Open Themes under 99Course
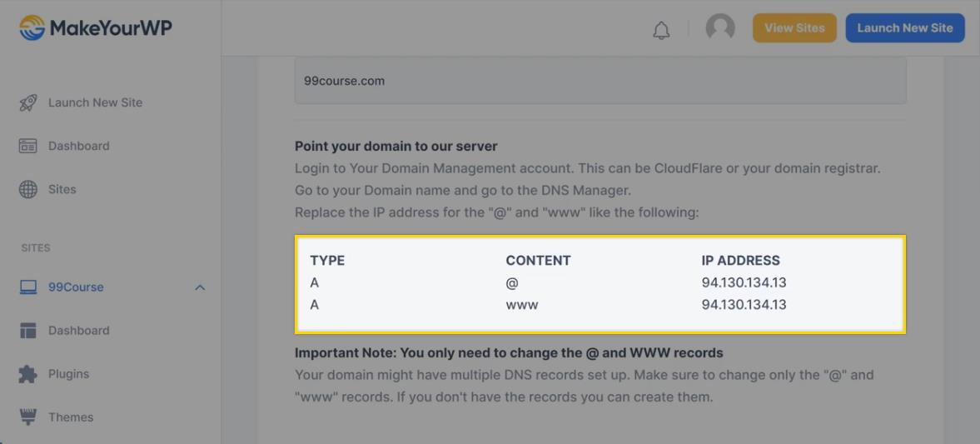The image size is (980, 444). point(71,417)
